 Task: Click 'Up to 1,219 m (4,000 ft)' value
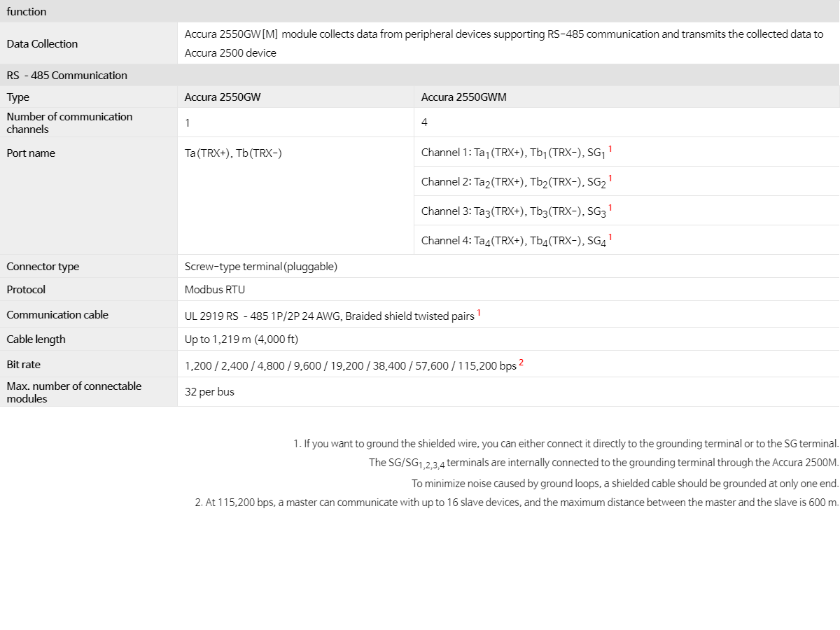point(241,339)
